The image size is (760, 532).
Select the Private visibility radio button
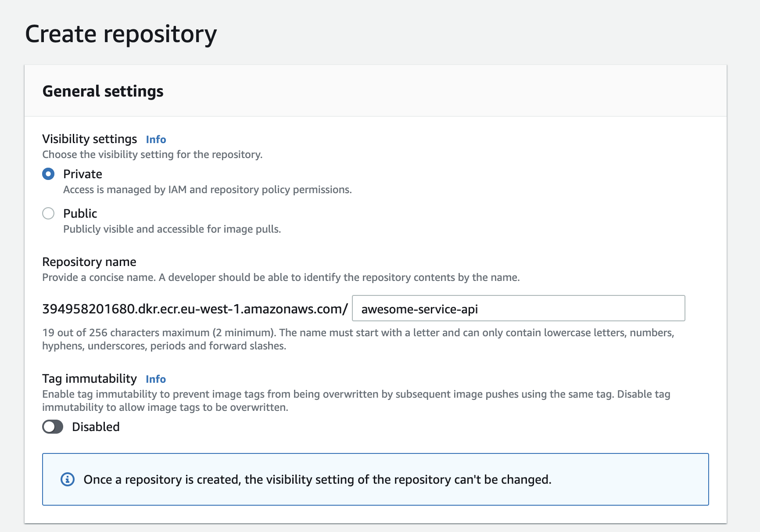(x=48, y=174)
